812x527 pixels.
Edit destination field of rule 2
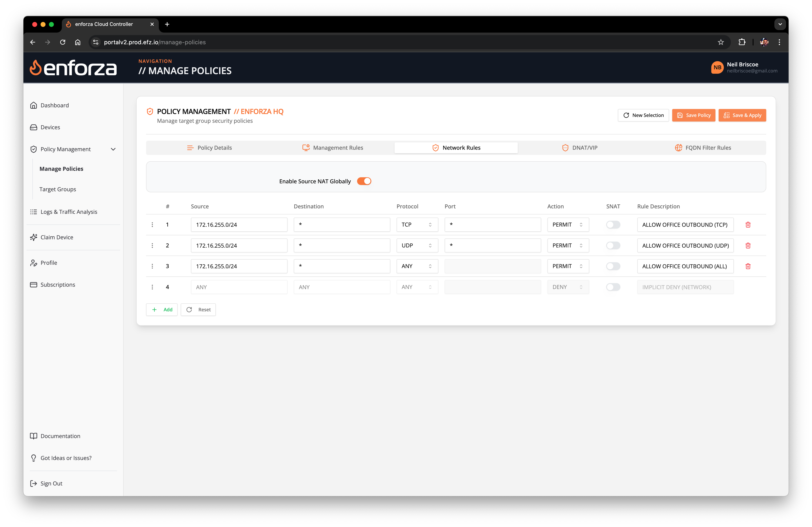click(x=342, y=245)
